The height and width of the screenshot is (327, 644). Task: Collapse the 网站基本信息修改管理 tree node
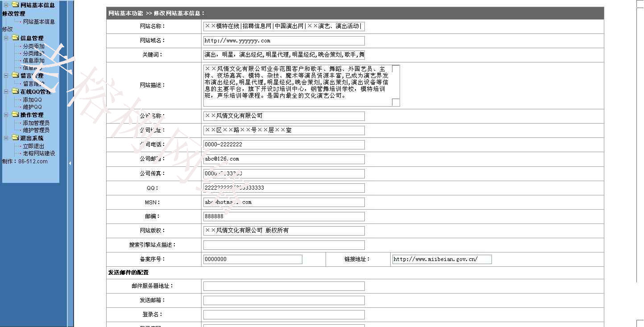[6, 5]
